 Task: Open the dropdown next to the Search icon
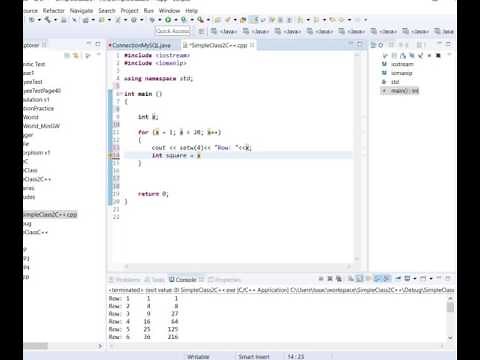coord(208,20)
